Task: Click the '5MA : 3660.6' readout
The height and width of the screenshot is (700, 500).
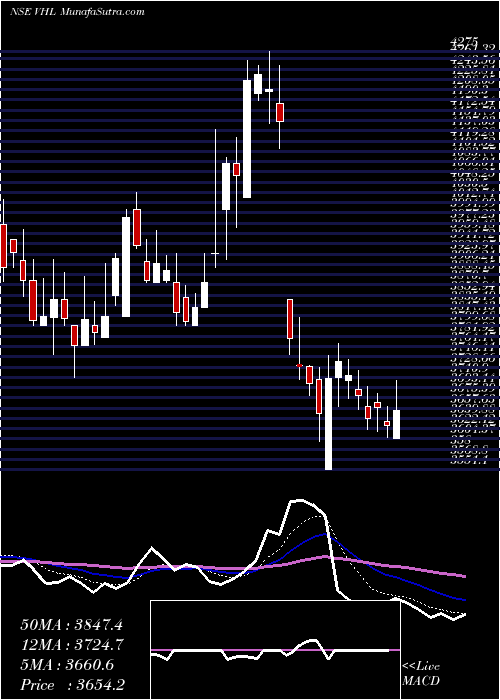Action: click(67, 665)
